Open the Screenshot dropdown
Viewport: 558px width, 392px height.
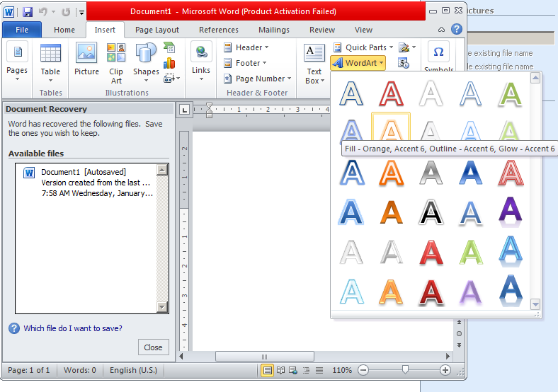tap(171, 79)
